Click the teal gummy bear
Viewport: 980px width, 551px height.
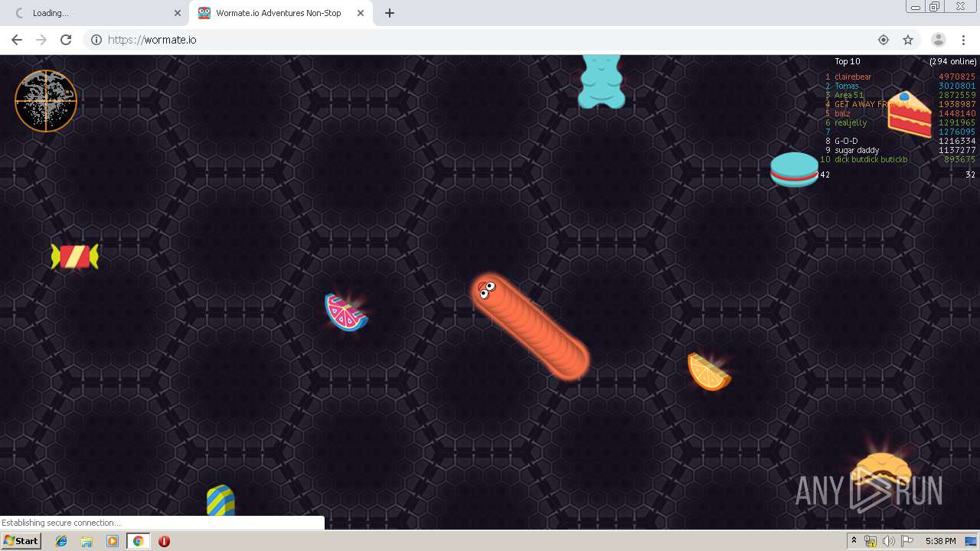(602, 81)
